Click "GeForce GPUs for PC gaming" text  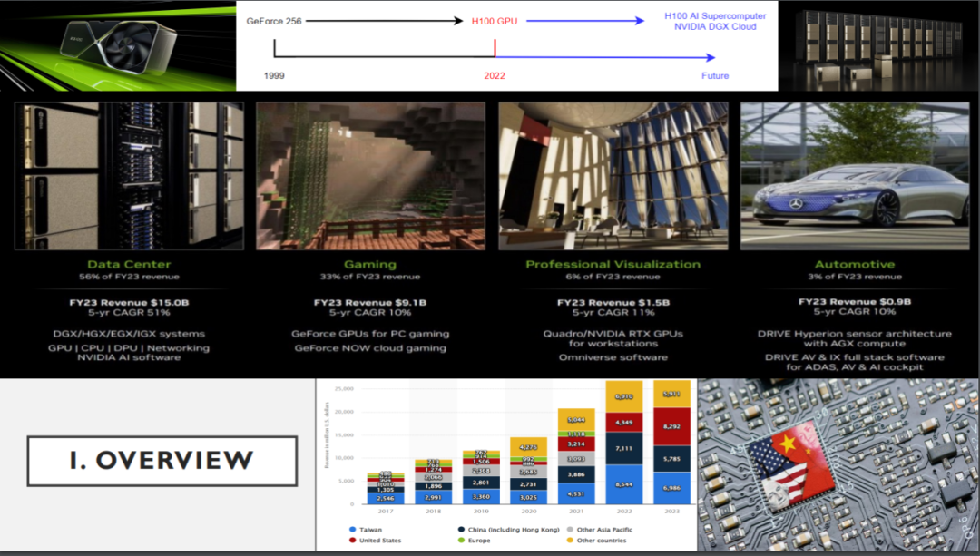click(370, 334)
